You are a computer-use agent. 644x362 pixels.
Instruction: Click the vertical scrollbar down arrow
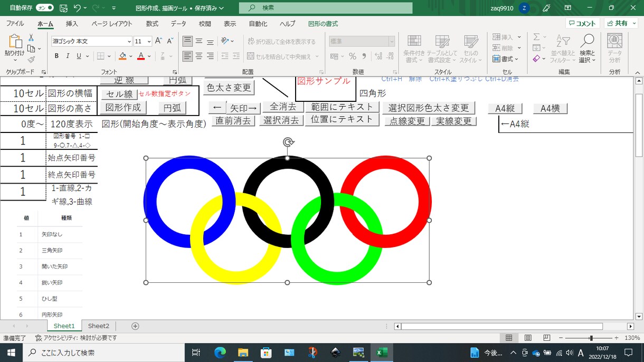[639, 317]
